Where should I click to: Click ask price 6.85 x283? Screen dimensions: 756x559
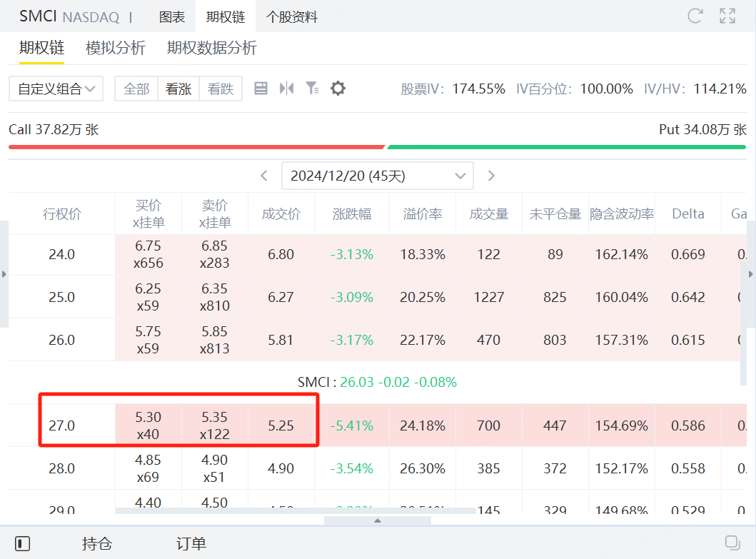point(215,254)
